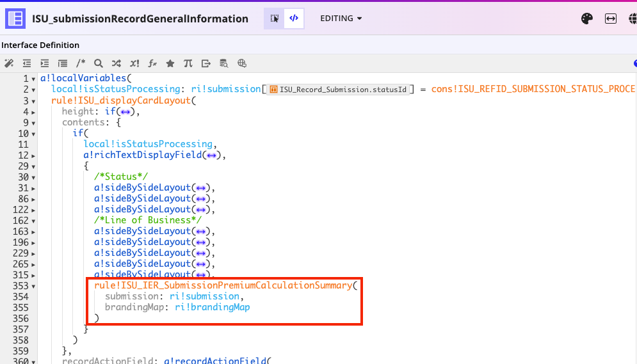Viewport: 637px width, 364px height.
Task: Click the x! toolbar icon
Action: click(134, 63)
